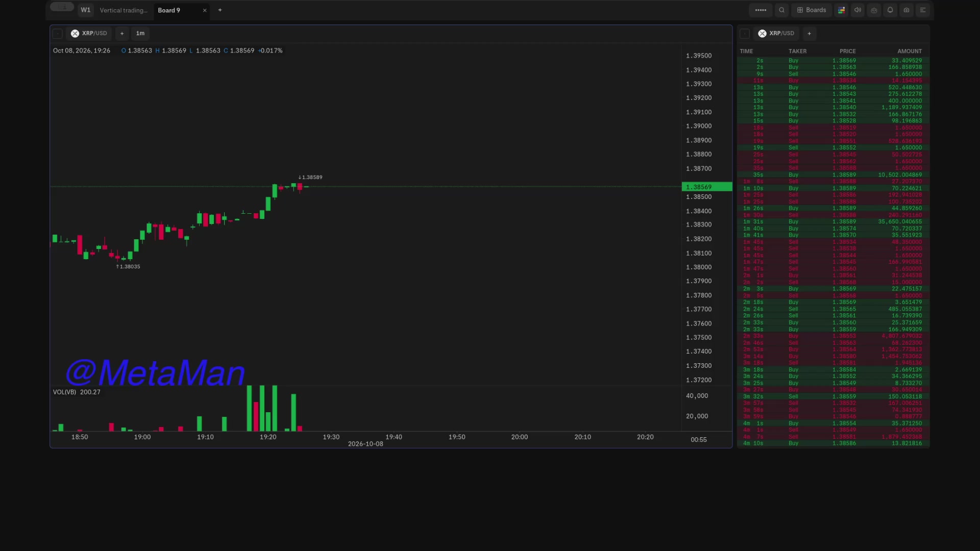Open the Boards button
This screenshot has height=551, width=980.
(x=812, y=10)
